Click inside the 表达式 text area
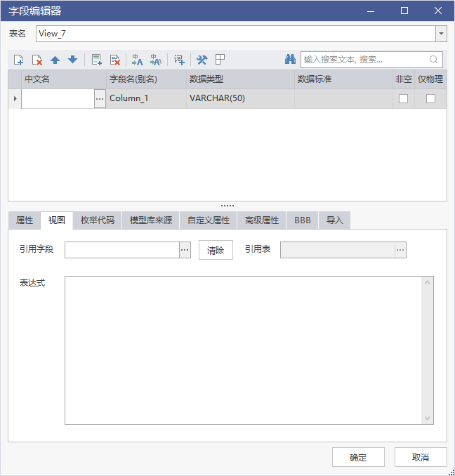The width and height of the screenshot is (455, 476). (243, 350)
